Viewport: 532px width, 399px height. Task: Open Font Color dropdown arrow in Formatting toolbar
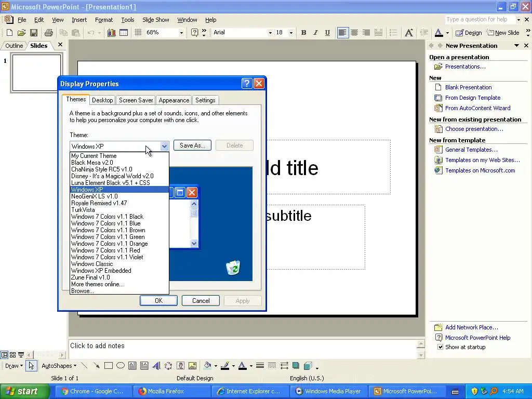[x=447, y=33]
